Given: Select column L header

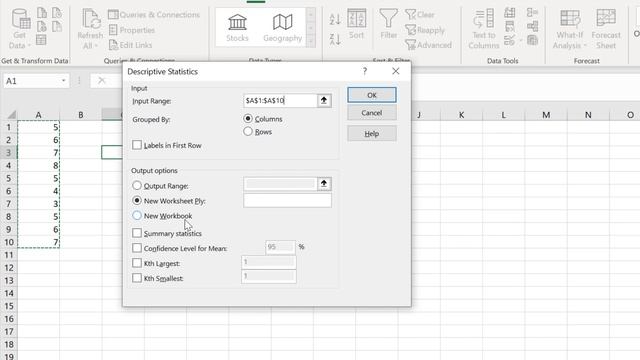Looking at the screenshot, I should click(x=503, y=115).
